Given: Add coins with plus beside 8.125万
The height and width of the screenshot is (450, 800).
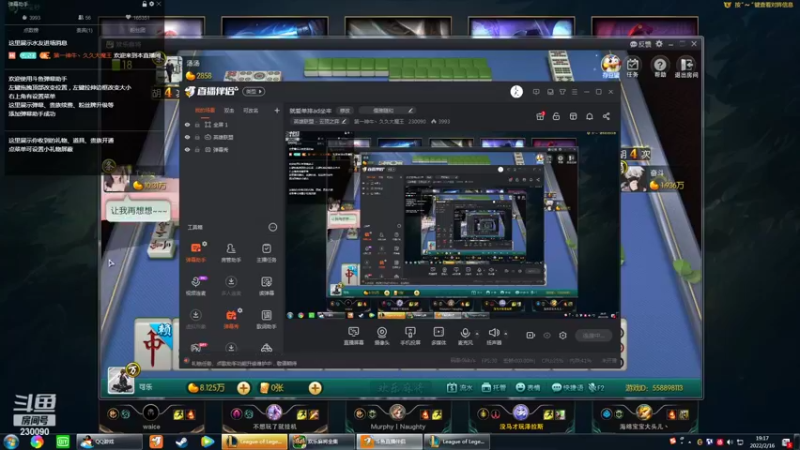Looking at the screenshot, I should tap(243, 388).
